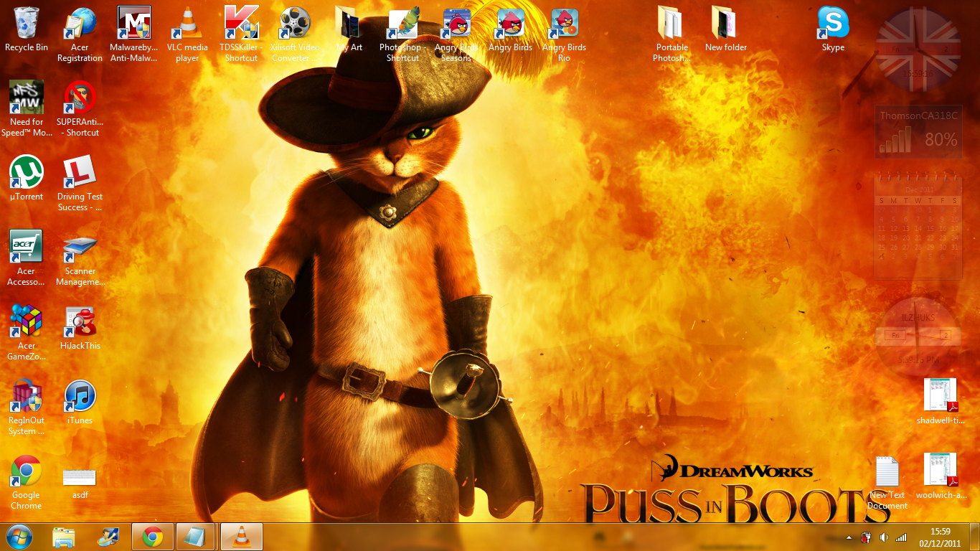
Task: Open the taskbar clock showing 15:59
Action: click(x=940, y=537)
